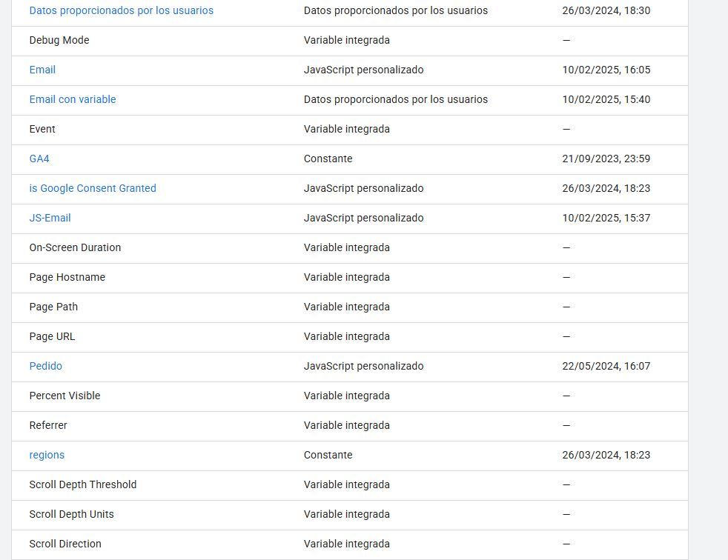The height and width of the screenshot is (560, 728).
Task: Open the JS-Email variable
Action: (x=50, y=219)
